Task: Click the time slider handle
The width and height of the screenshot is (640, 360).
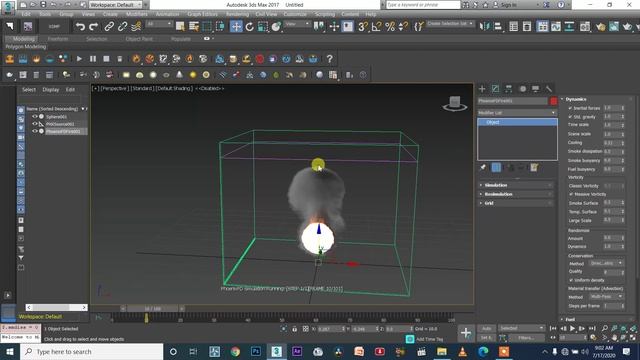Action: tap(152, 309)
